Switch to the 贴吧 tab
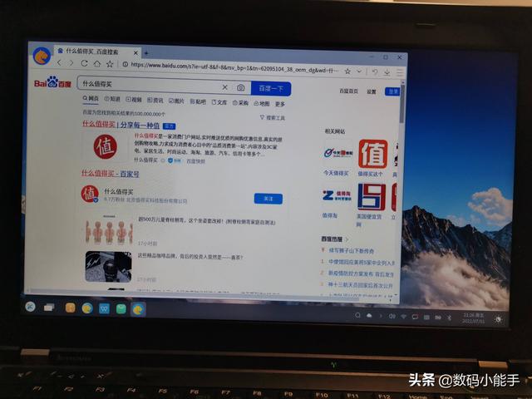The width and height of the screenshot is (532, 399). pyautogui.click(x=198, y=101)
